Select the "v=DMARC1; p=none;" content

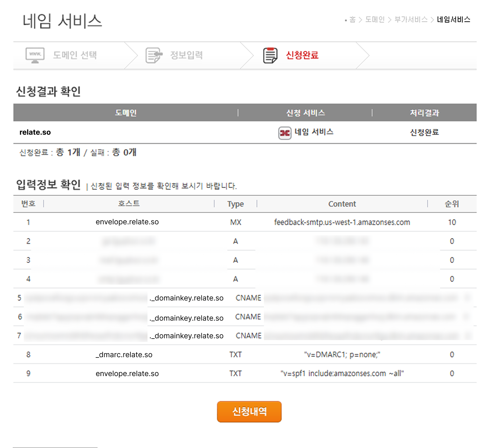tap(342, 354)
